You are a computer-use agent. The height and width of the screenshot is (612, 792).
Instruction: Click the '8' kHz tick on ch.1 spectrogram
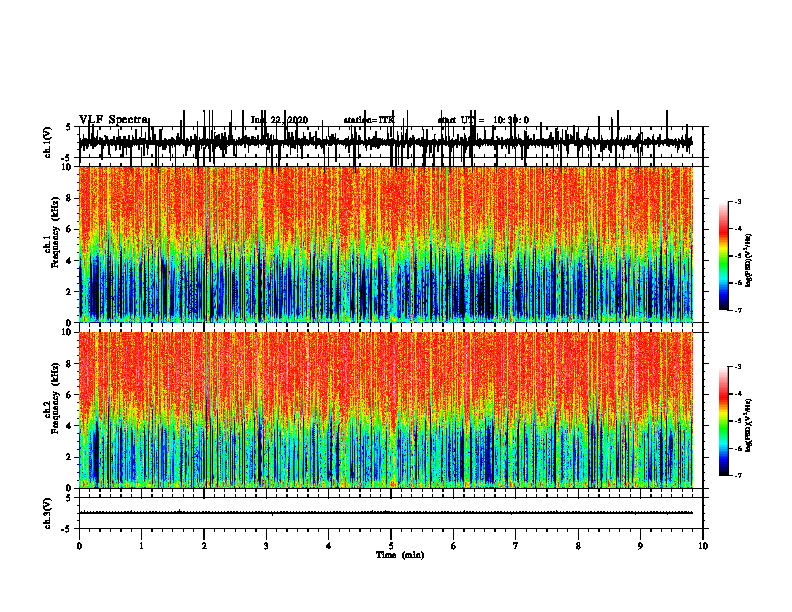70,198
